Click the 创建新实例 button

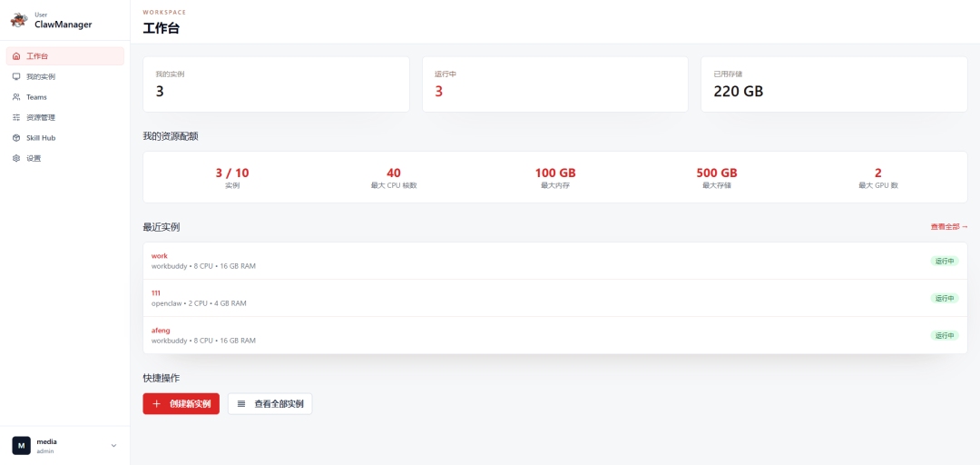click(181, 403)
